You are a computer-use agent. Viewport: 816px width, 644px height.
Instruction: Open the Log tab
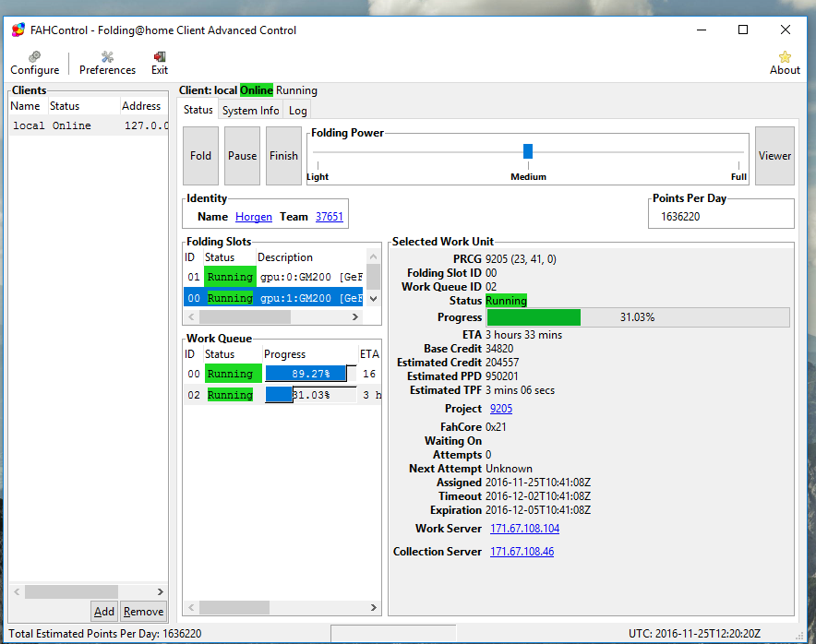point(297,111)
